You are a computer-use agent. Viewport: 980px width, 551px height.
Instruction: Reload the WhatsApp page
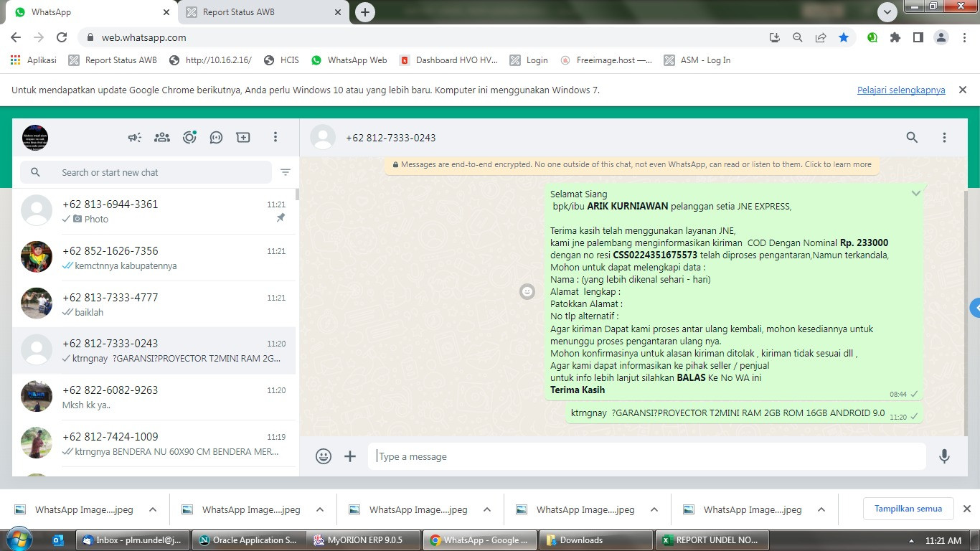click(62, 37)
